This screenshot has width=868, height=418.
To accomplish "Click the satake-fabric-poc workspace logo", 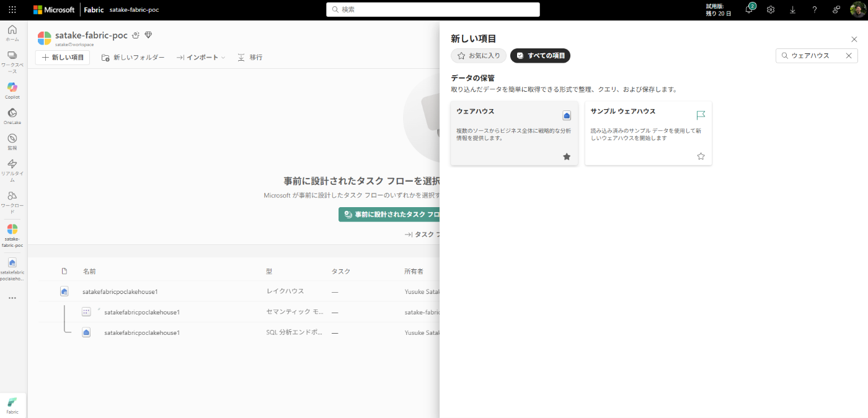I will click(x=45, y=38).
